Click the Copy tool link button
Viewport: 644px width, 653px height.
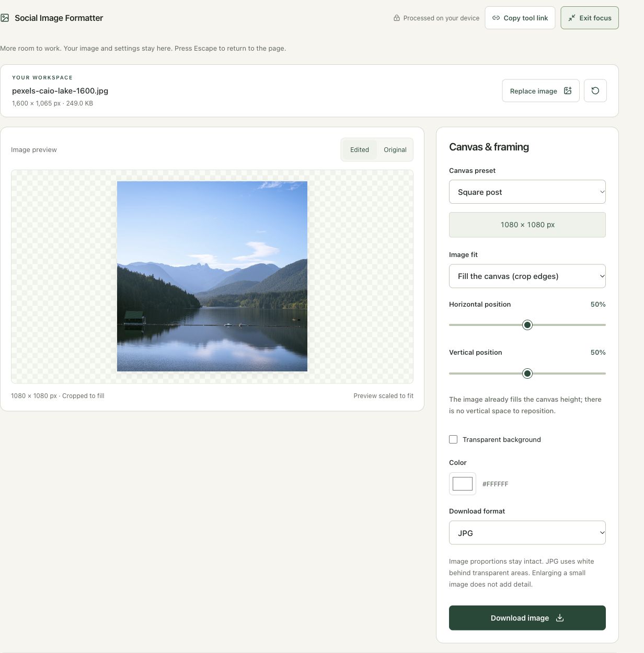(x=520, y=18)
